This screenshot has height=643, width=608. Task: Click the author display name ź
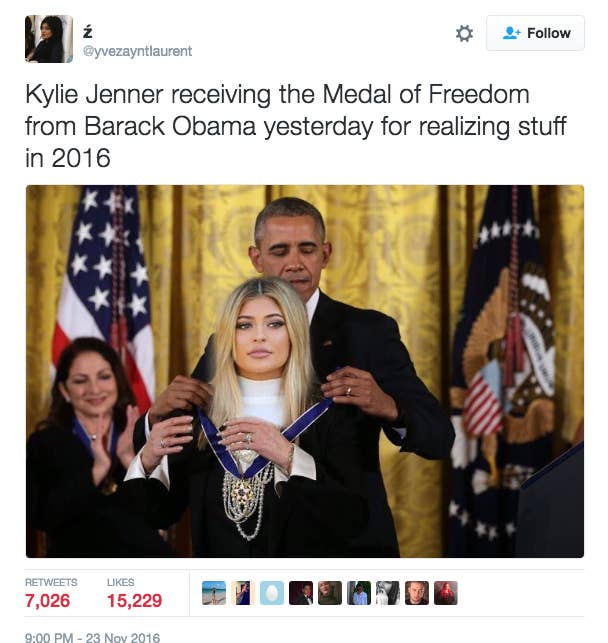87,32
